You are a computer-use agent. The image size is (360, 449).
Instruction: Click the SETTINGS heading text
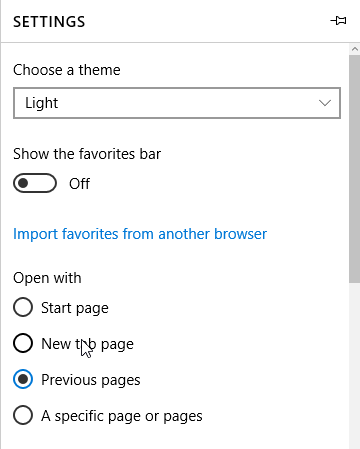[49, 22]
